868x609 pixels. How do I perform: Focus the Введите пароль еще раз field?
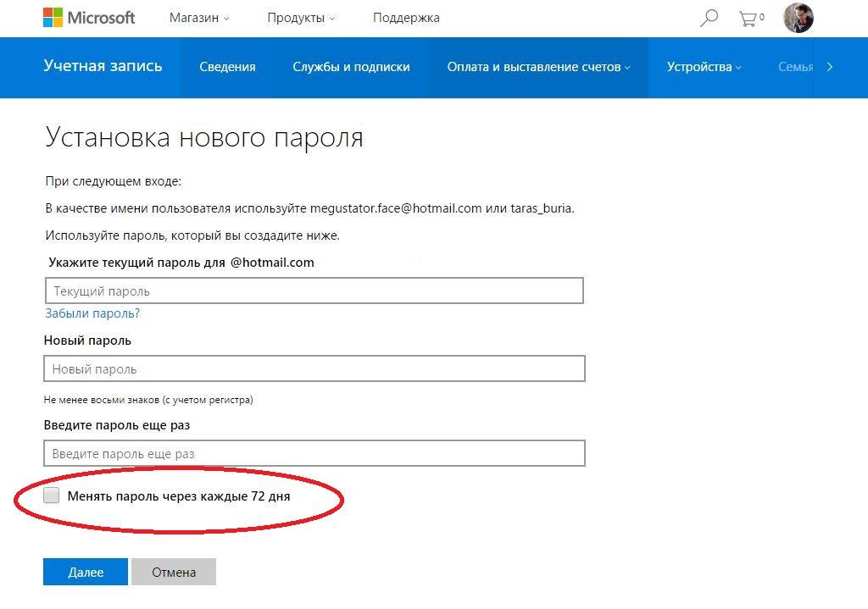pyautogui.click(x=314, y=453)
